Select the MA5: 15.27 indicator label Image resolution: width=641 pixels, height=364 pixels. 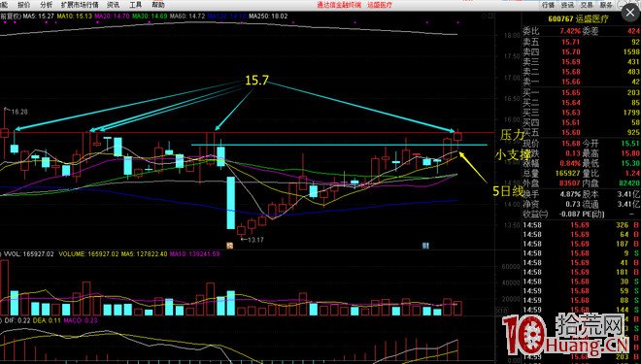click(39, 17)
